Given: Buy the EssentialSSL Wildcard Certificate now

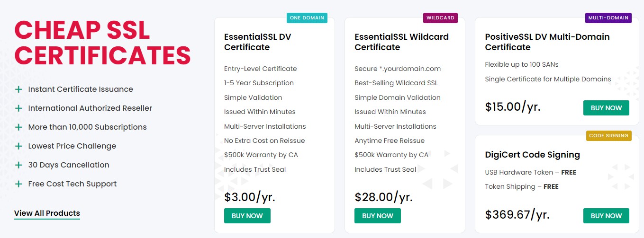Looking at the screenshot, I should coord(378,216).
